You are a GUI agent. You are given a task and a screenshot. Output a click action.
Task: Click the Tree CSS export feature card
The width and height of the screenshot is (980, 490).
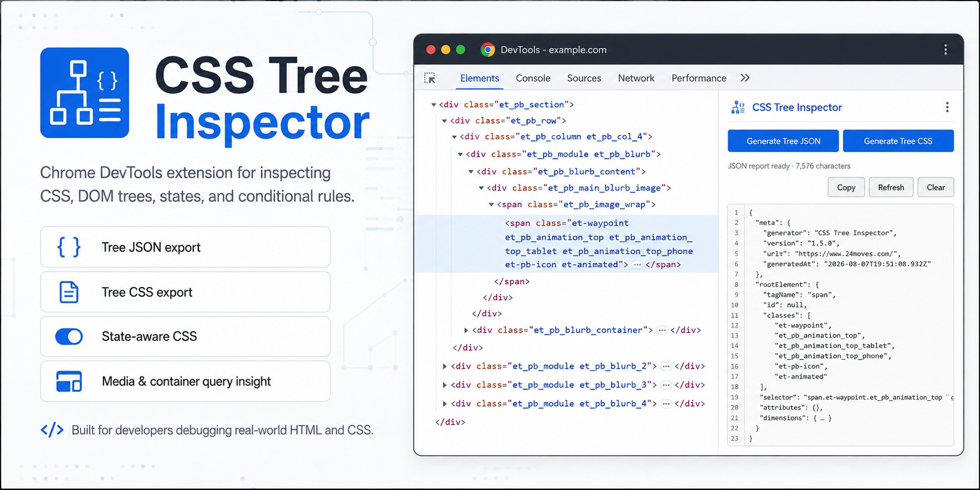click(x=185, y=292)
